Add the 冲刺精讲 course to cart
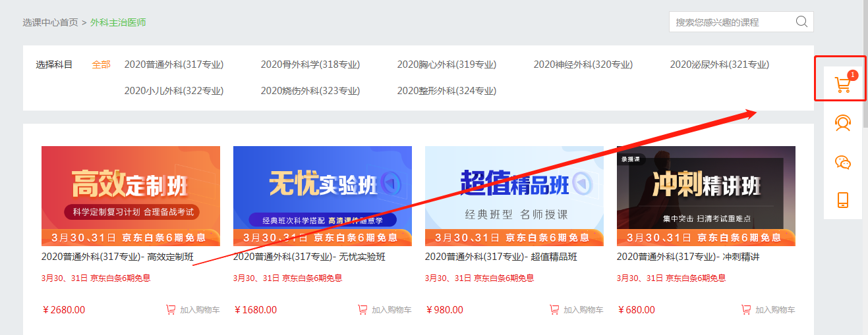 768,309
